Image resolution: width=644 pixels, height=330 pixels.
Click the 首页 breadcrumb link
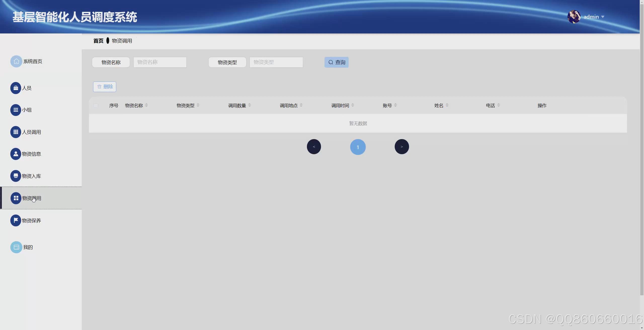click(98, 41)
